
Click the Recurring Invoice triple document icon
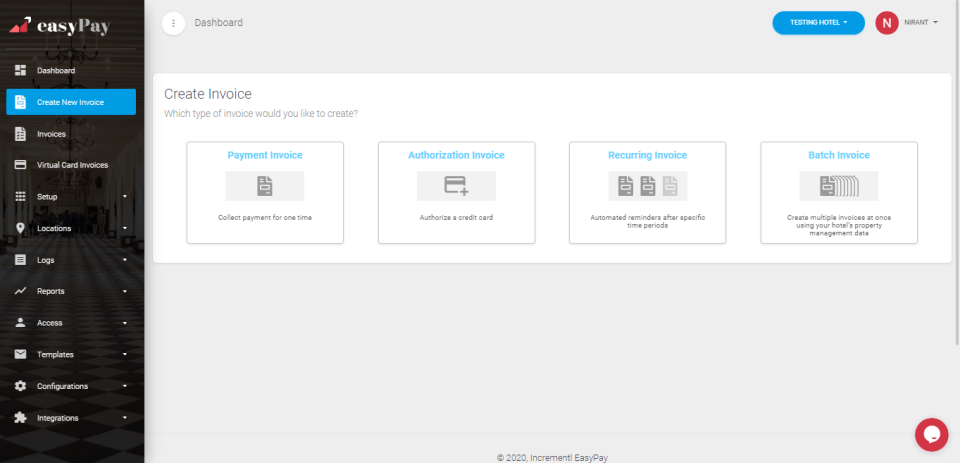click(x=648, y=186)
